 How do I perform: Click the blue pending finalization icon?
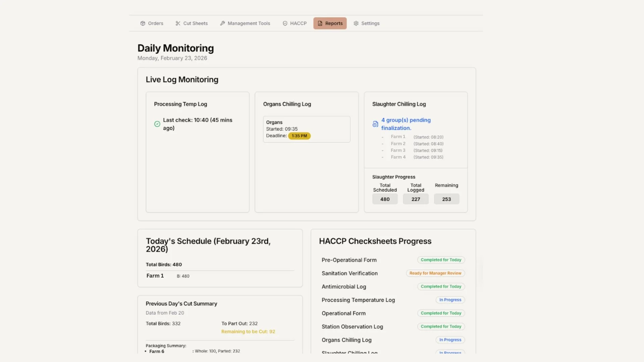coord(375,124)
